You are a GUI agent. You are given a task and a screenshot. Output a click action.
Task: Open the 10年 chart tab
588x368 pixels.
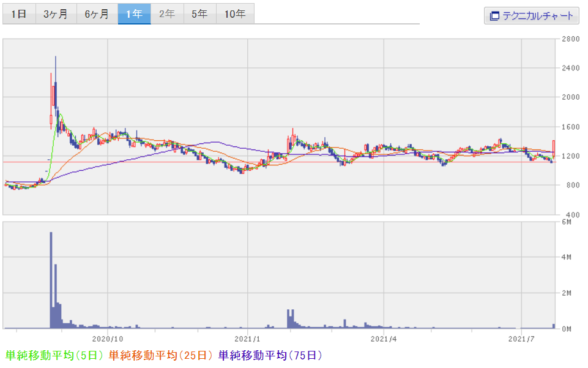(x=235, y=14)
